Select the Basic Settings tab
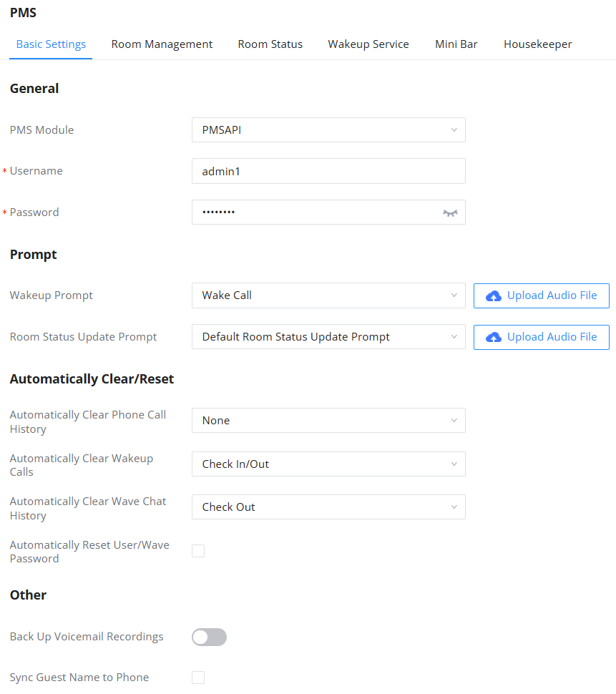The height and width of the screenshot is (694, 616). coord(51,44)
